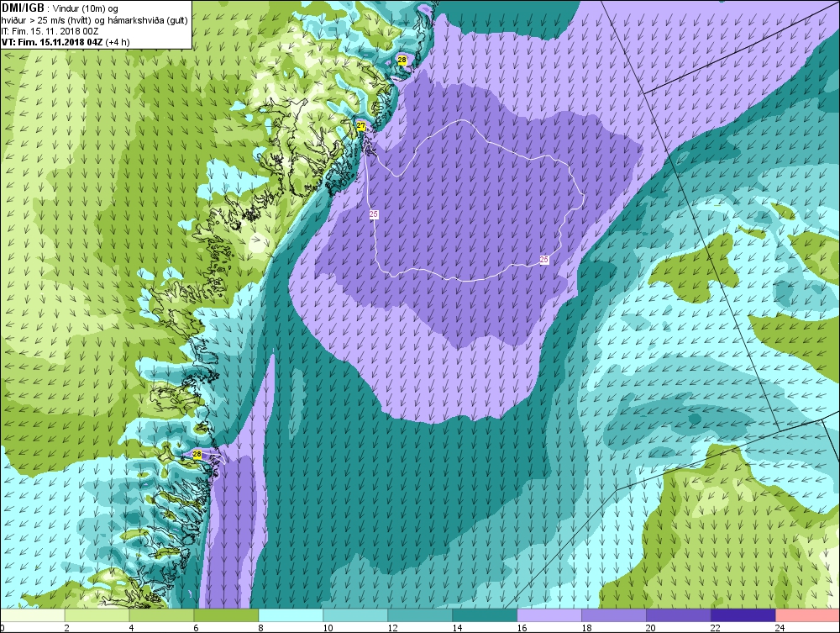840x633 pixels.
Task: Click the legend value '6'
Action: [x=196, y=628]
